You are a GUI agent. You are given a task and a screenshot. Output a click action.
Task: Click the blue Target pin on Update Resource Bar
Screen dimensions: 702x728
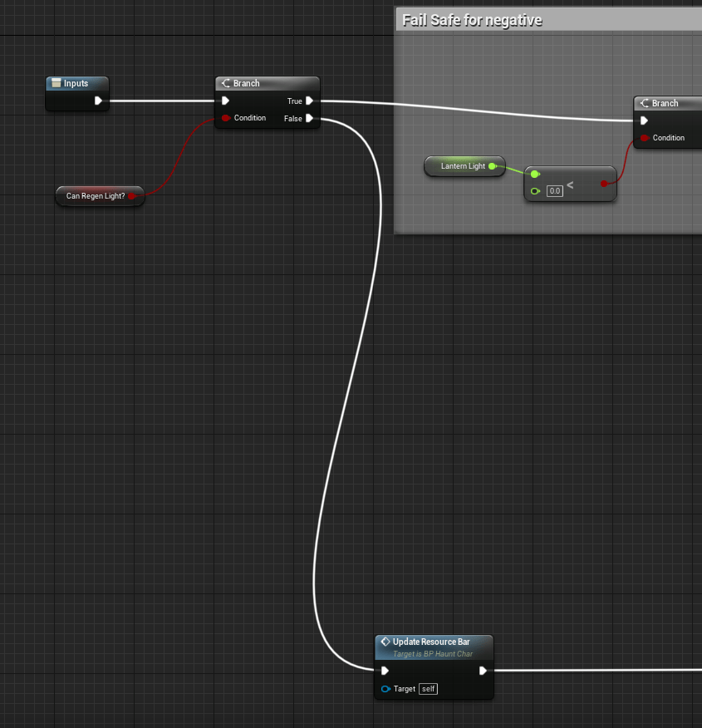click(385, 689)
